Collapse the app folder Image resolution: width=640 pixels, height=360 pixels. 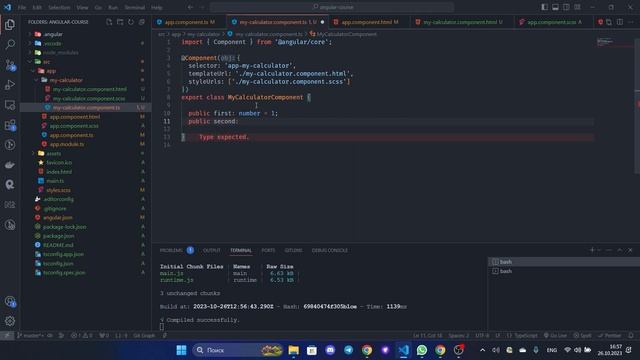(33, 71)
